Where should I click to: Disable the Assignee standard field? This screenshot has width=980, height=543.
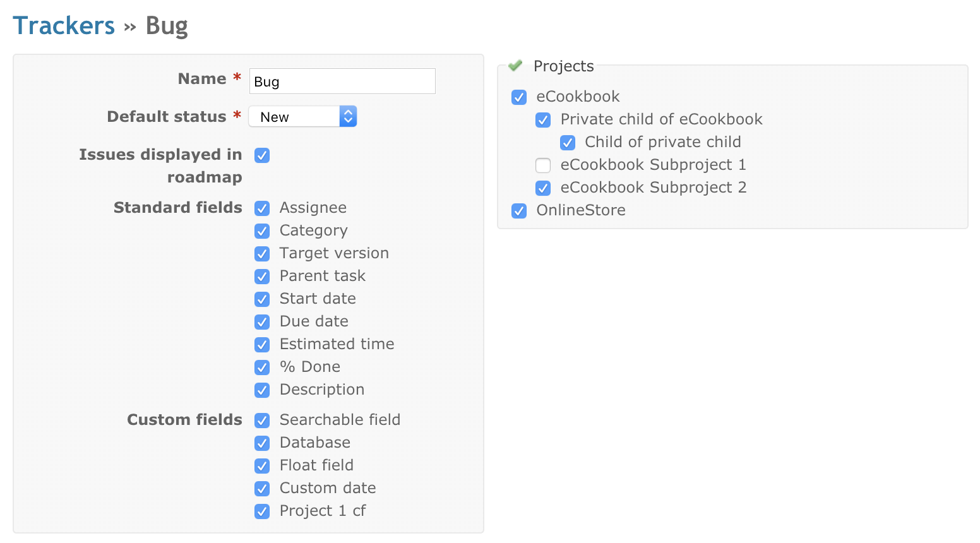tap(262, 208)
